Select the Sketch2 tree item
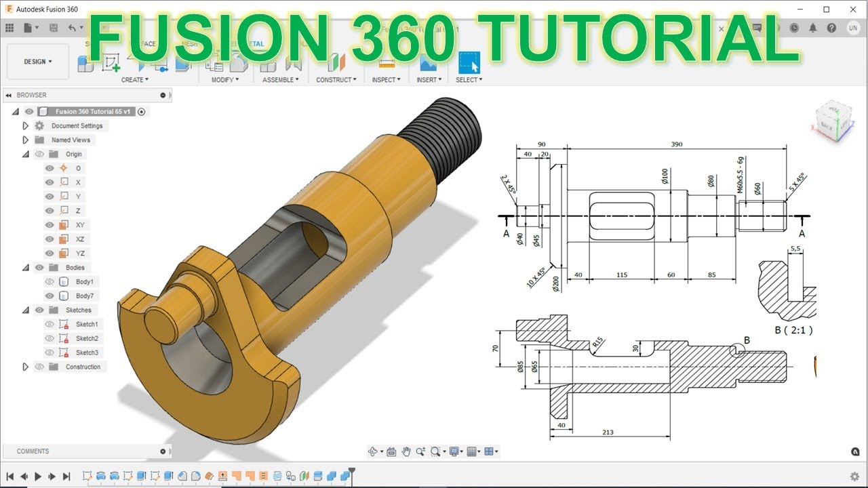 tap(87, 338)
